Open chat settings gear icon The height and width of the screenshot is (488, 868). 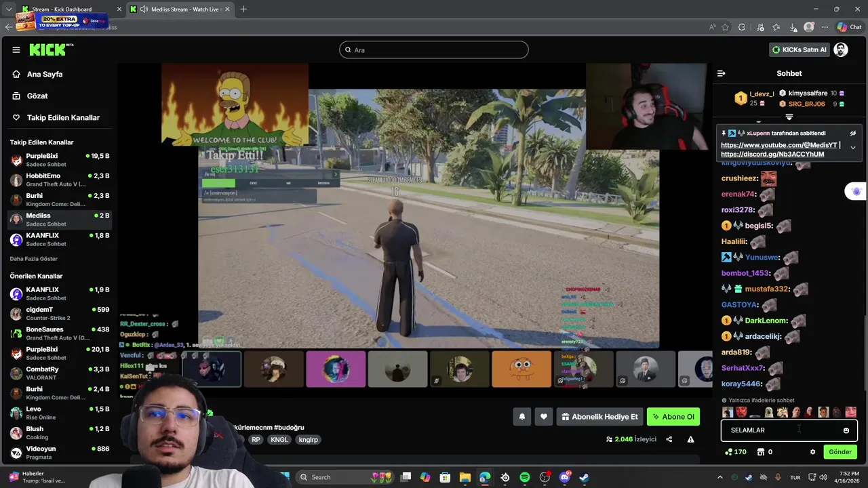[x=812, y=452]
